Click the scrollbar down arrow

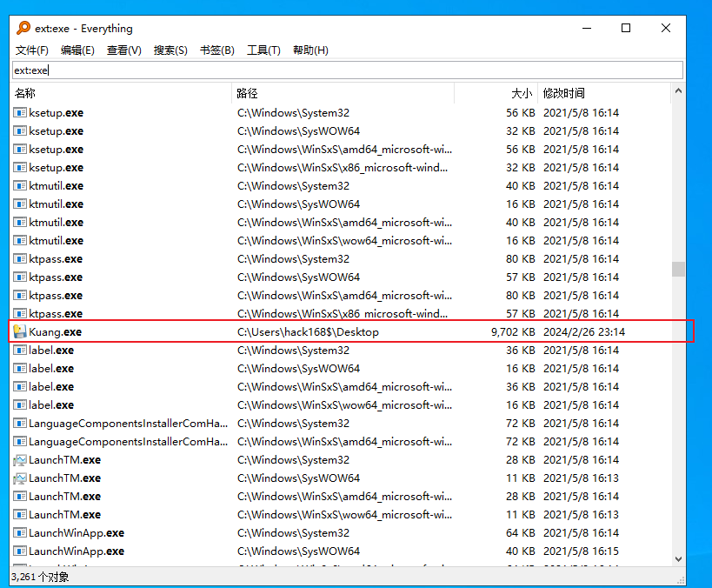[678, 559]
